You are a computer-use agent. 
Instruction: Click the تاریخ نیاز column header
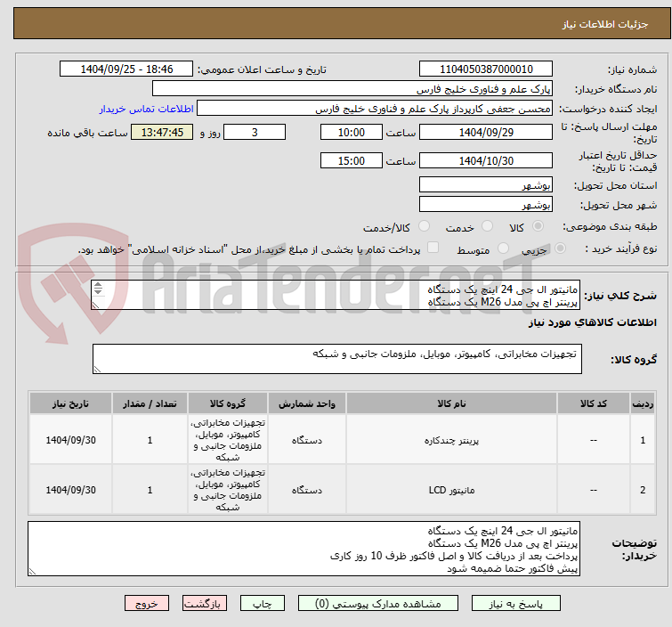tap(70, 403)
